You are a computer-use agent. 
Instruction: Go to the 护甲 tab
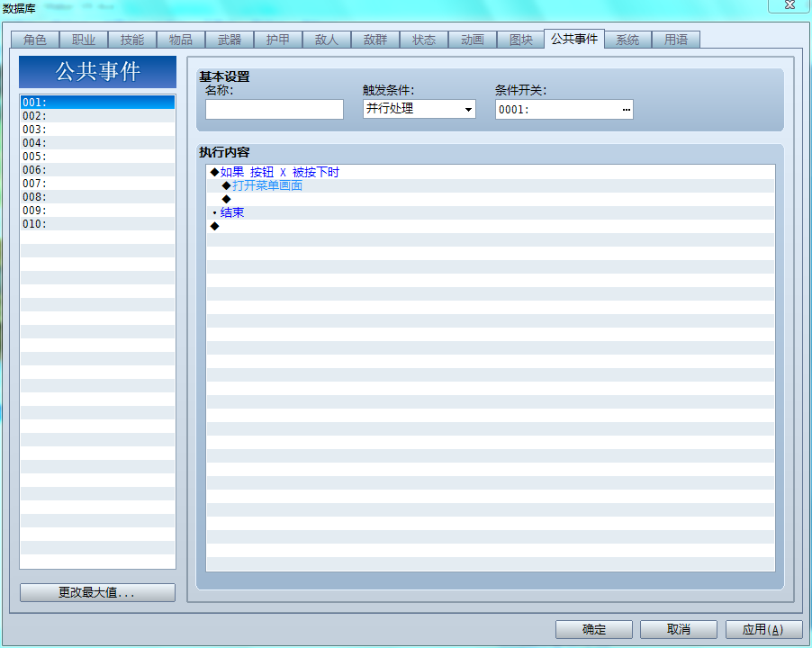[278, 40]
